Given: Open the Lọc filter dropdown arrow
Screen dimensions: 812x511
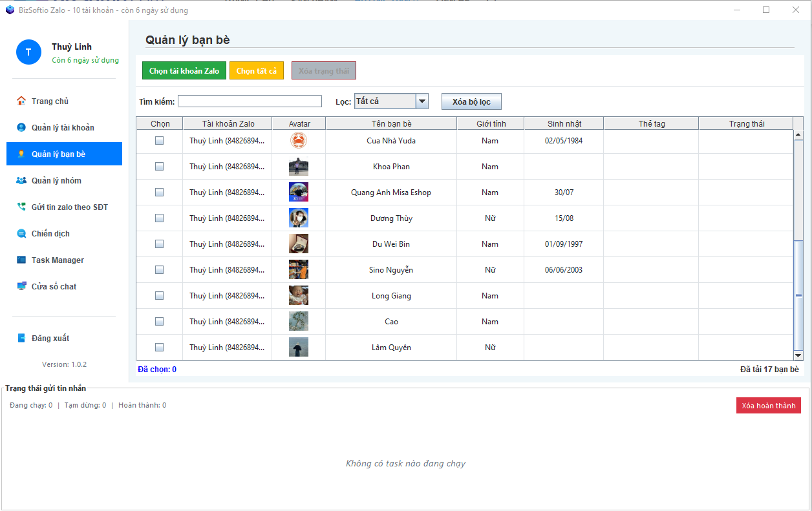Looking at the screenshot, I should coord(422,101).
